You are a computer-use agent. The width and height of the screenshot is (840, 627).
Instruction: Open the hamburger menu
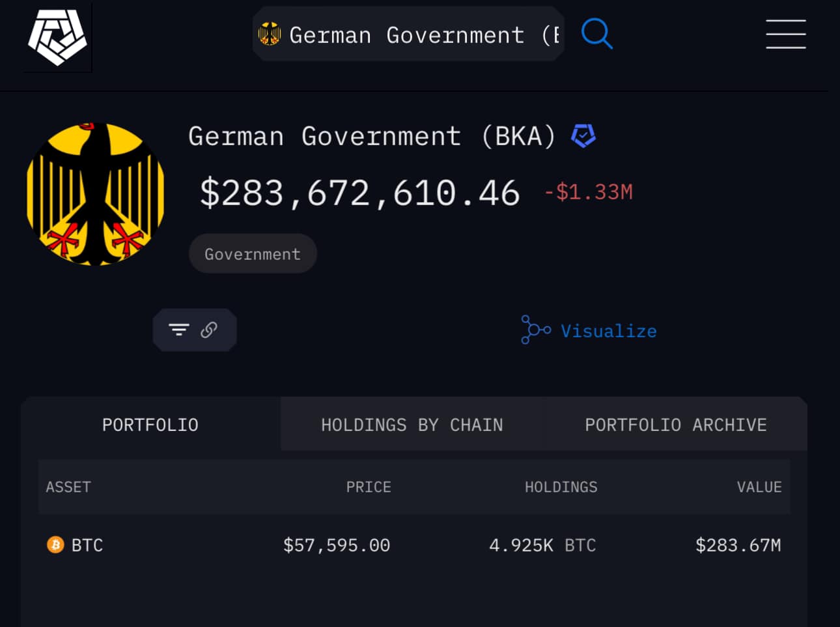(785, 34)
